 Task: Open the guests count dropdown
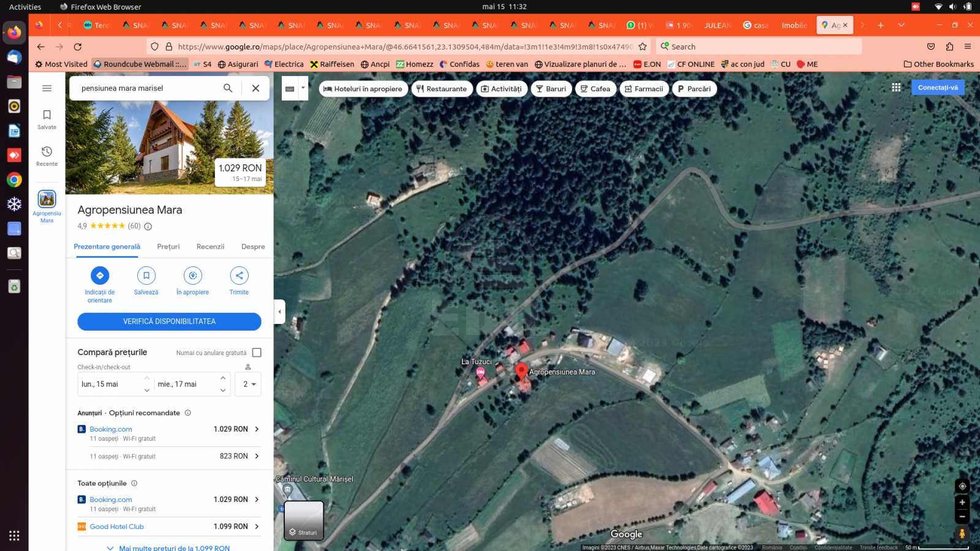(x=248, y=384)
